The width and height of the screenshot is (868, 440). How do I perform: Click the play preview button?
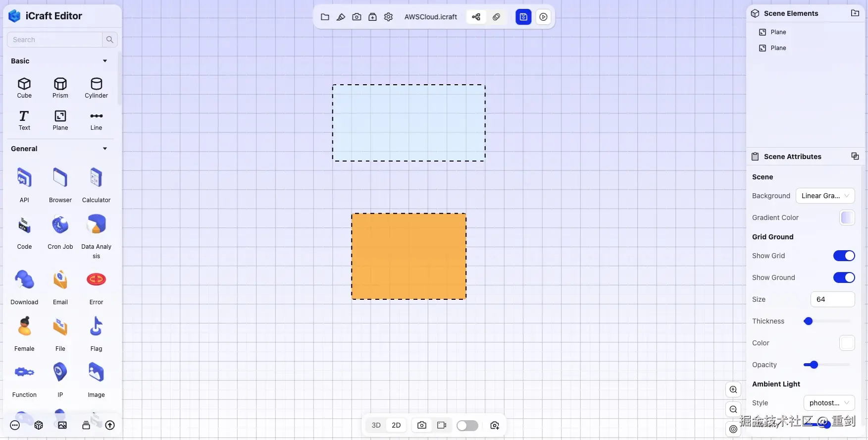click(543, 17)
